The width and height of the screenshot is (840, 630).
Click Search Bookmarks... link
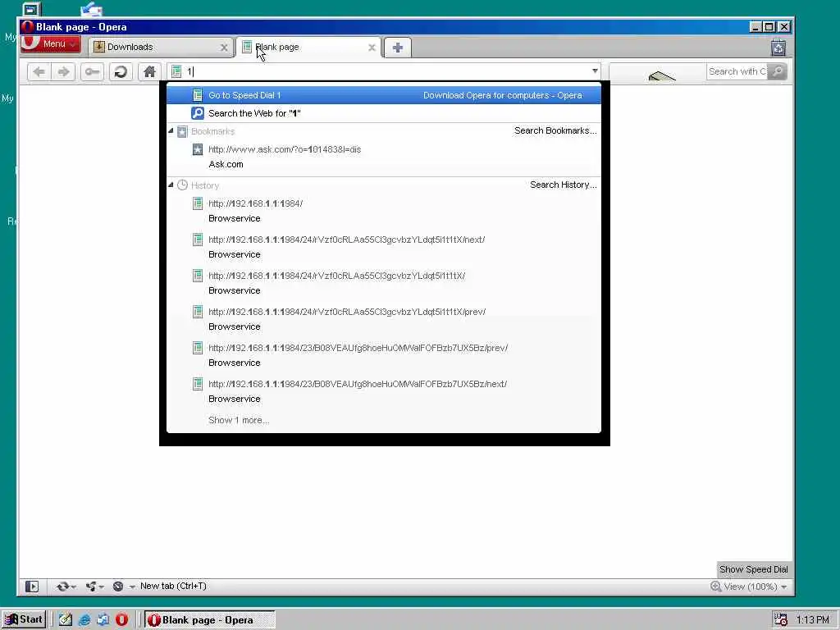point(555,130)
